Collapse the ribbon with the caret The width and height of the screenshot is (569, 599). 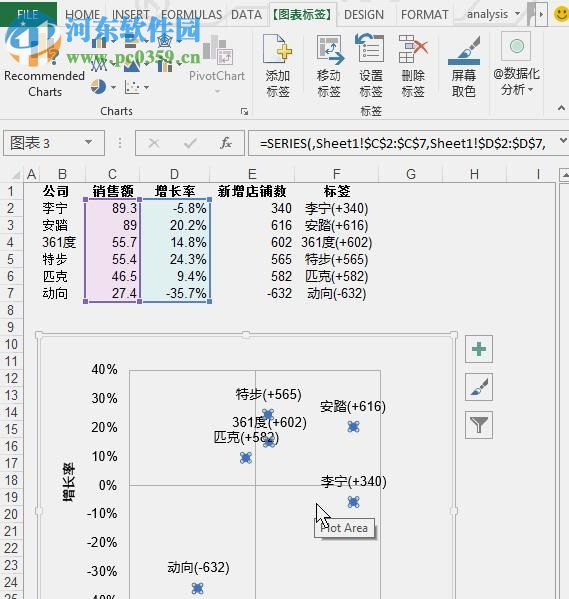[561, 108]
